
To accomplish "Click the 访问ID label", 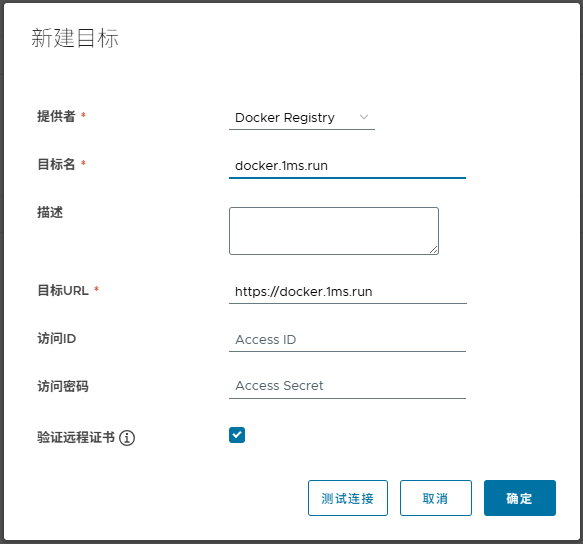I will 57,338.
